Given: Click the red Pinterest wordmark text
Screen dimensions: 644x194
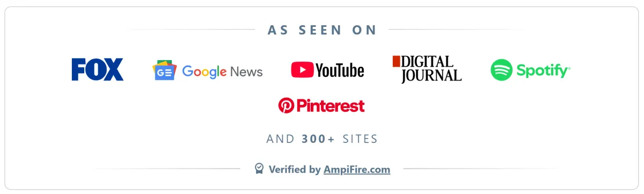Looking at the screenshot, I should tap(331, 105).
